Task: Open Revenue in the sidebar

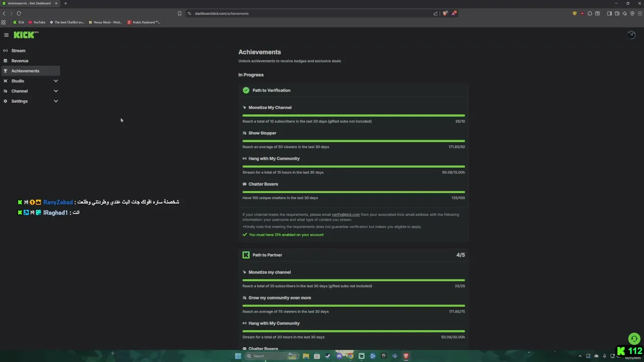Action: click(30, 61)
